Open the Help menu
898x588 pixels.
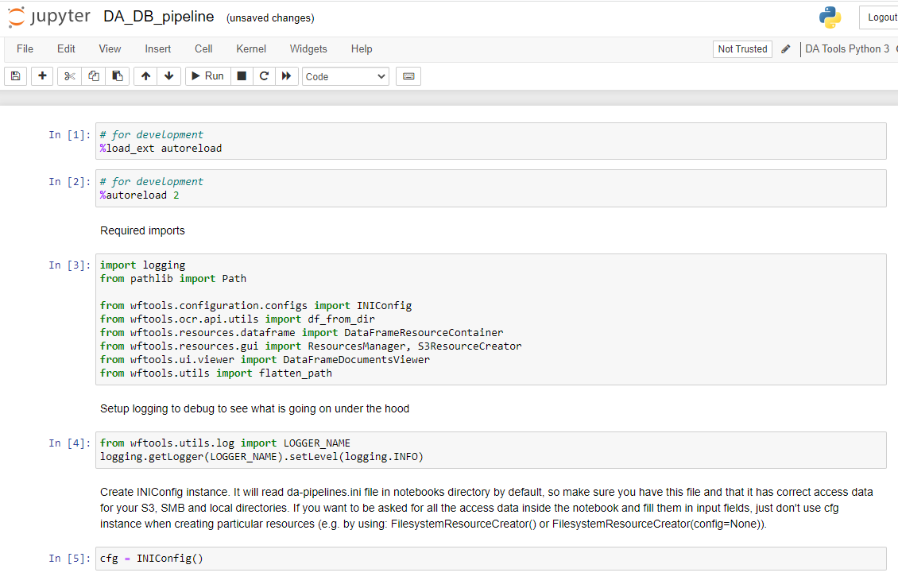pyautogui.click(x=362, y=49)
